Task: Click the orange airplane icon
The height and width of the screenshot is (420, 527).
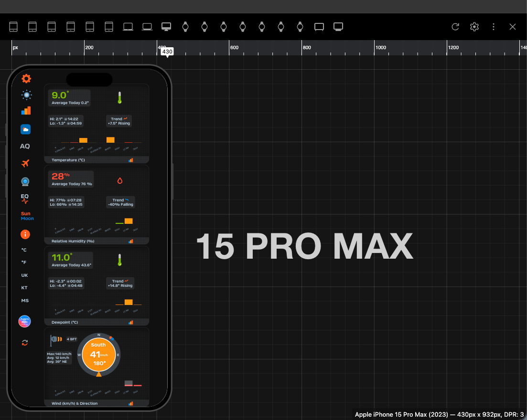Action: (25, 164)
